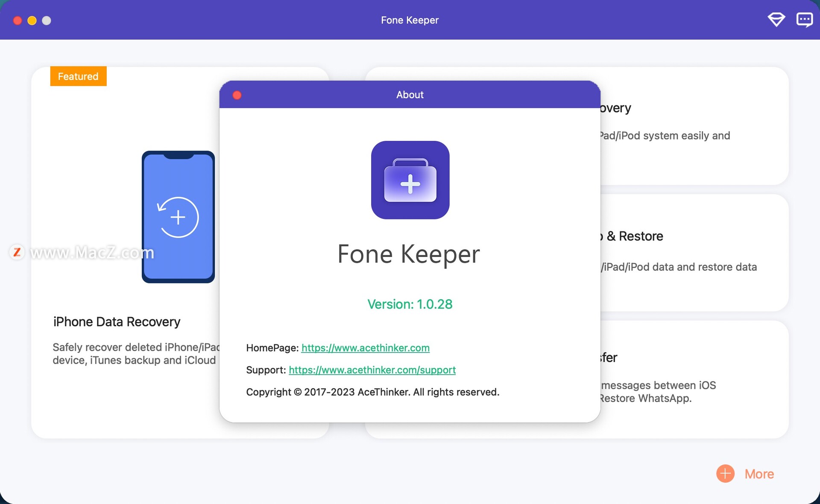Select the iPhone Data Recovery title
Viewport: 820px width, 504px height.
[x=117, y=322]
